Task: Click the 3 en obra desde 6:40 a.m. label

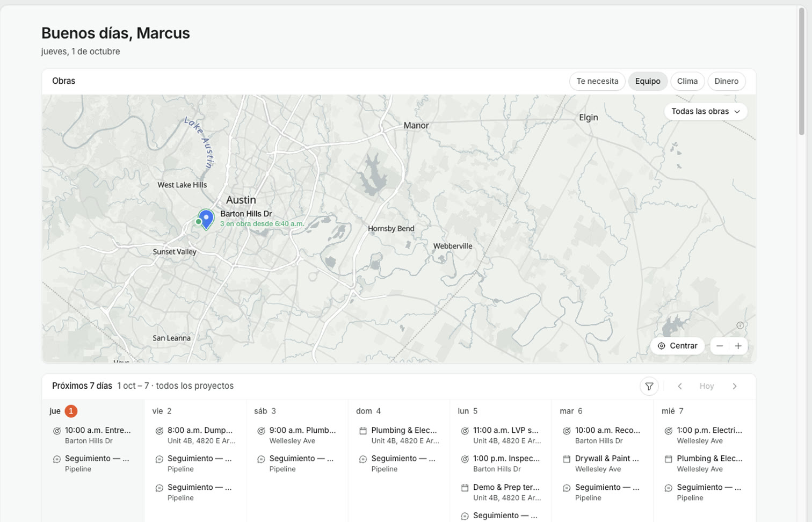Action: coord(262,224)
